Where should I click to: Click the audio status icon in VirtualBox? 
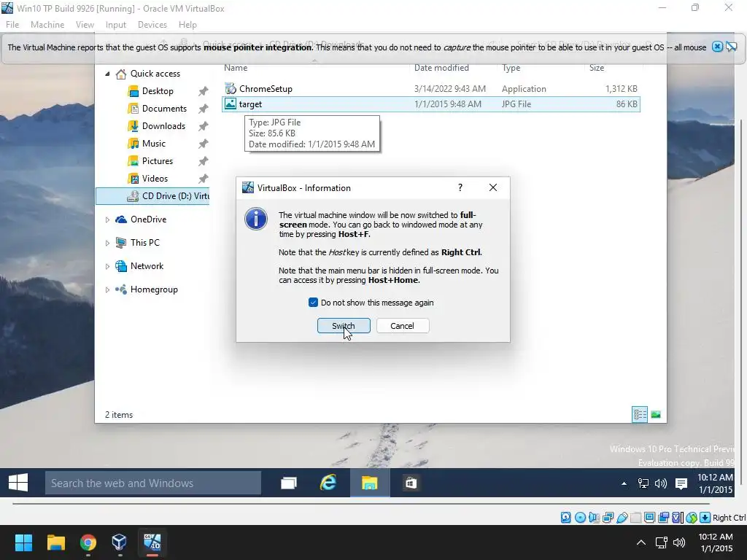(594, 518)
